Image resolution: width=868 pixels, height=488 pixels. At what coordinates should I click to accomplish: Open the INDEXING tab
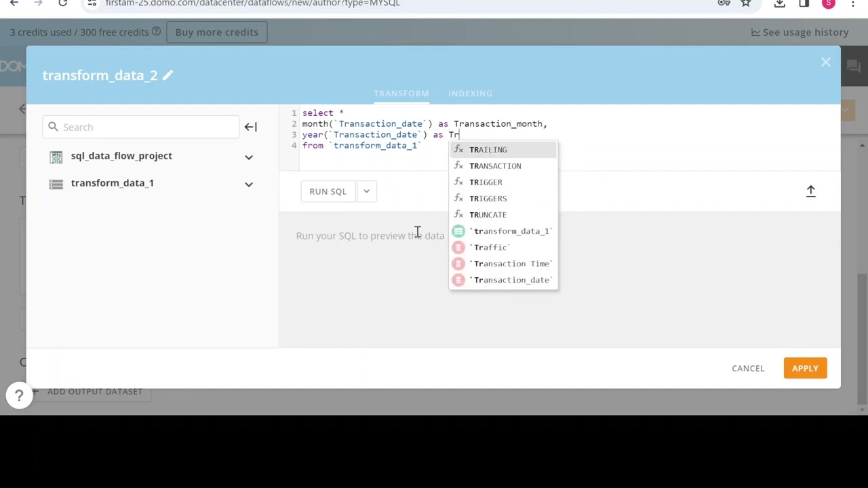click(x=470, y=94)
